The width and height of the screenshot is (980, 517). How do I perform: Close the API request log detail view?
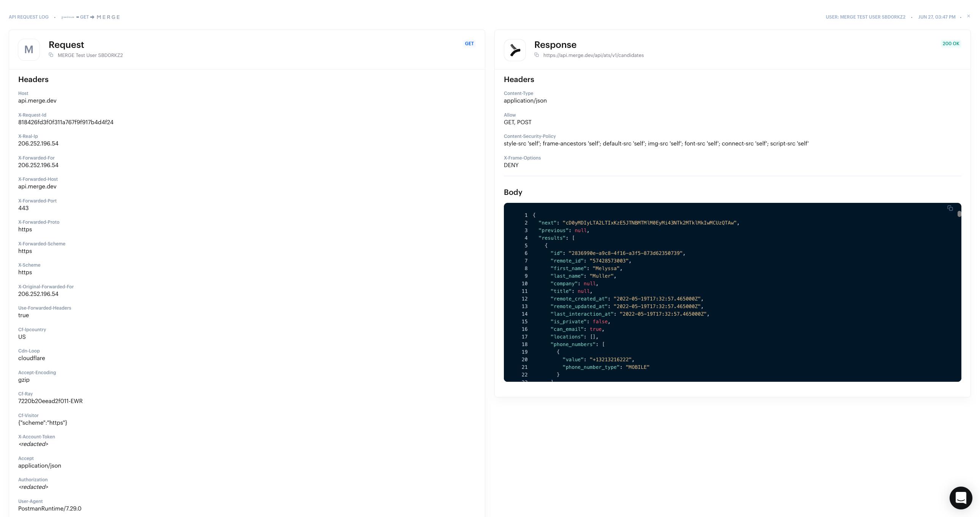pyautogui.click(x=969, y=16)
